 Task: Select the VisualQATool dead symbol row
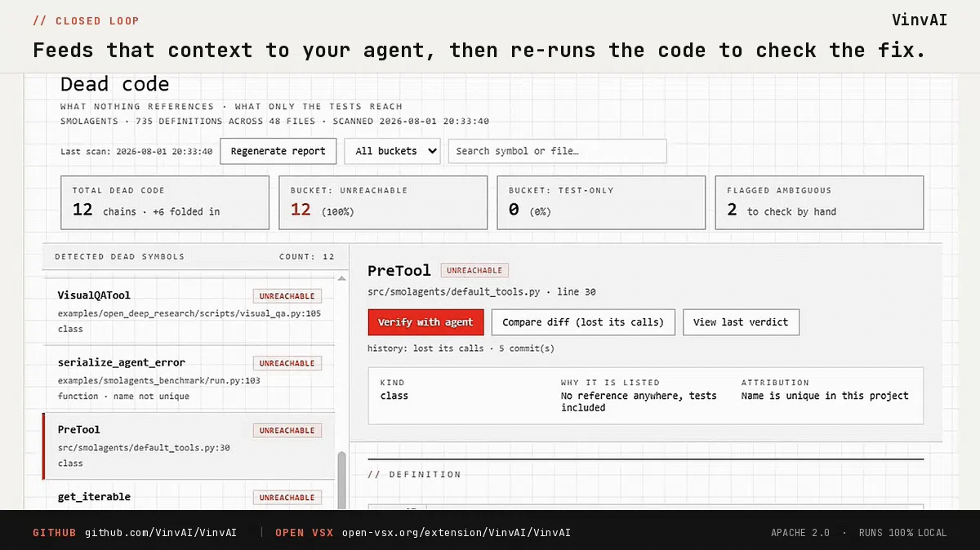[189, 312]
